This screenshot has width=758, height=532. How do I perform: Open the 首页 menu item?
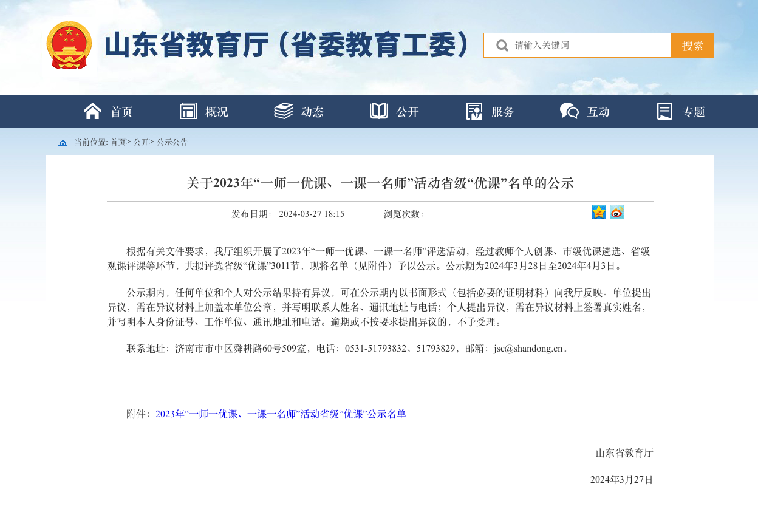click(121, 112)
